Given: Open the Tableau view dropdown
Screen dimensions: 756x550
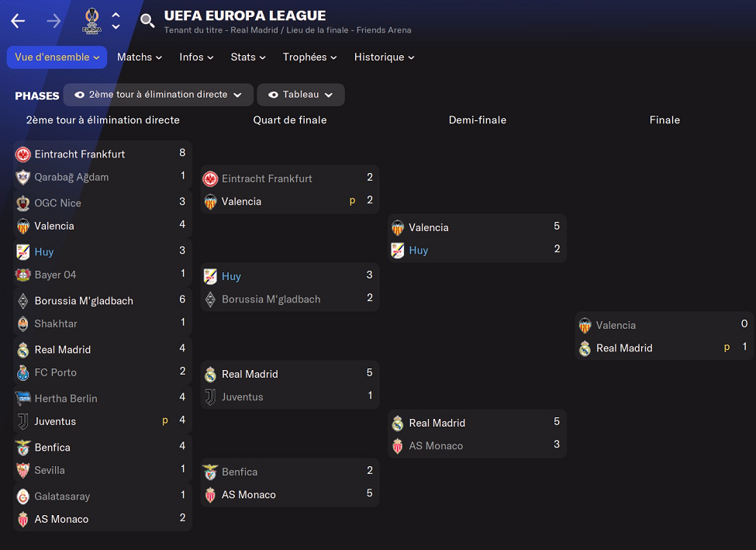Looking at the screenshot, I should pyautogui.click(x=301, y=95).
